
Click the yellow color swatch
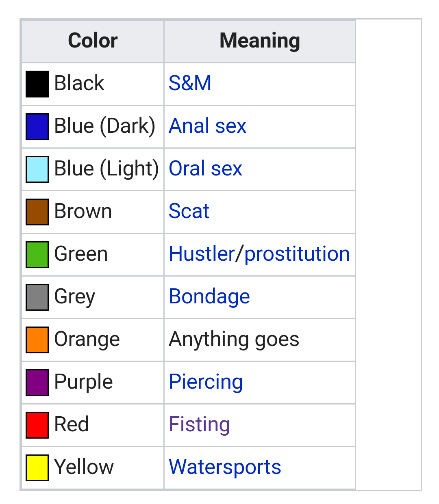pos(37,468)
